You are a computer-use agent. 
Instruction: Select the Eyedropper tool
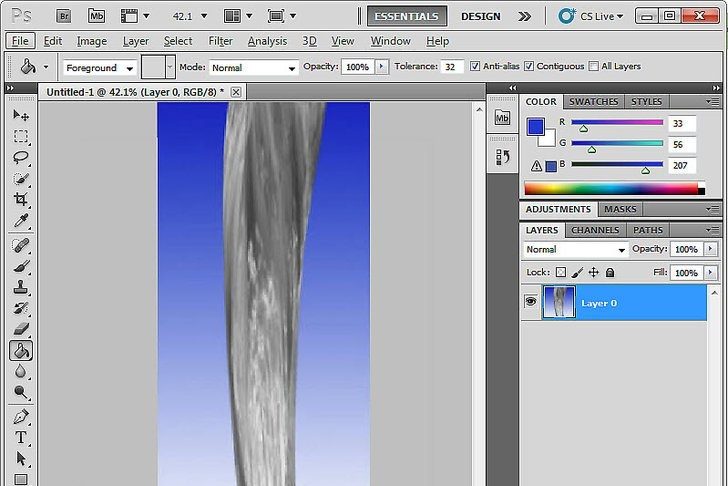click(21, 221)
